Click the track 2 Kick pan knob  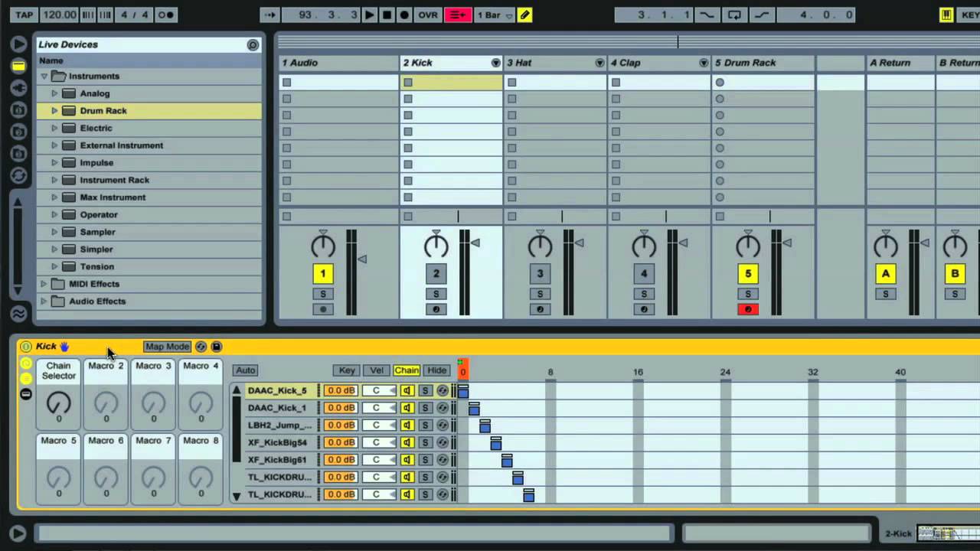click(x=436, y=246)
